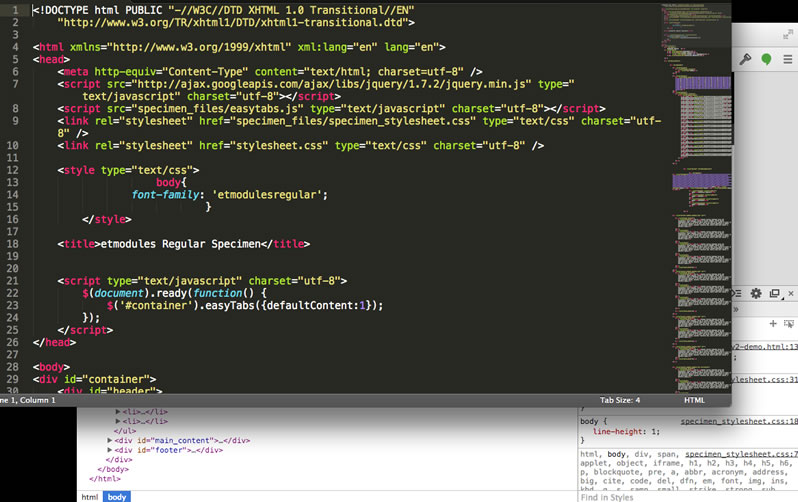This screenshot has height=502, width=798.
Task: Toggle element state icon in Styles pane
Action: (x=789, y=324)
